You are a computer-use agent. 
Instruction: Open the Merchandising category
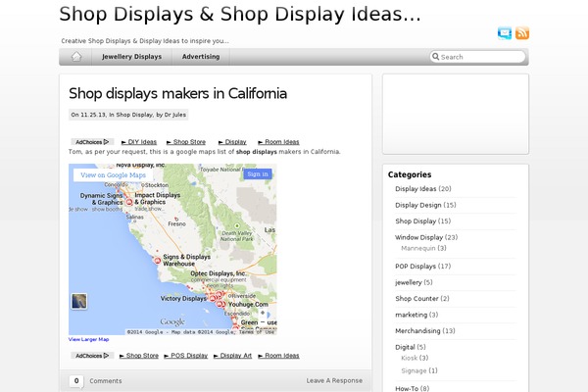[x=417, y=330]
